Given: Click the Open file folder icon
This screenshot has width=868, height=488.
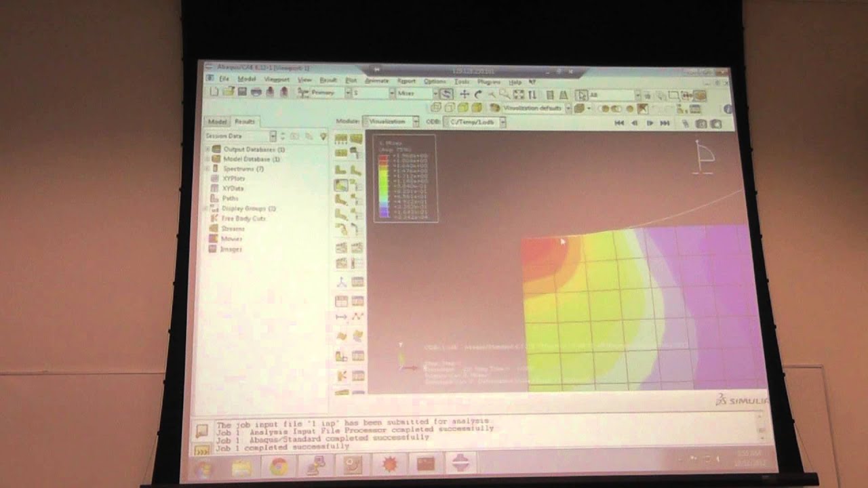Looking at the screenshot, I should (229, 92).
